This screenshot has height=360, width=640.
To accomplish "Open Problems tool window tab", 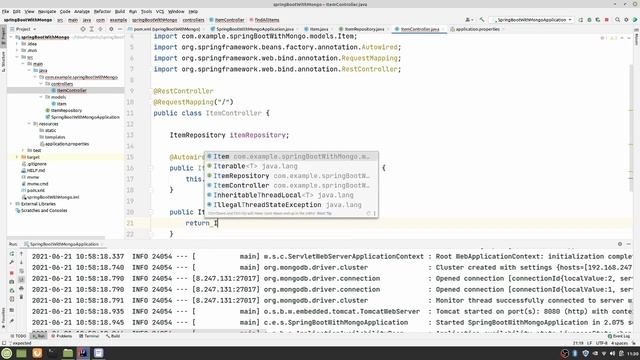I will coord(62,336).
